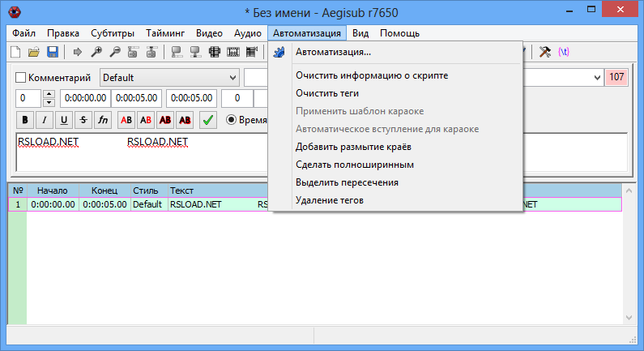Choose the Автоматизация... menu entry
Viewport: 644px width, 351px height.
click(396, 52)
